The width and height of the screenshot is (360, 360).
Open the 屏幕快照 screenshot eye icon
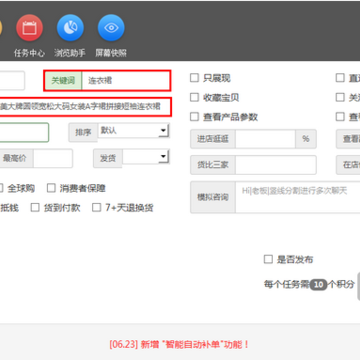[111, 28]
